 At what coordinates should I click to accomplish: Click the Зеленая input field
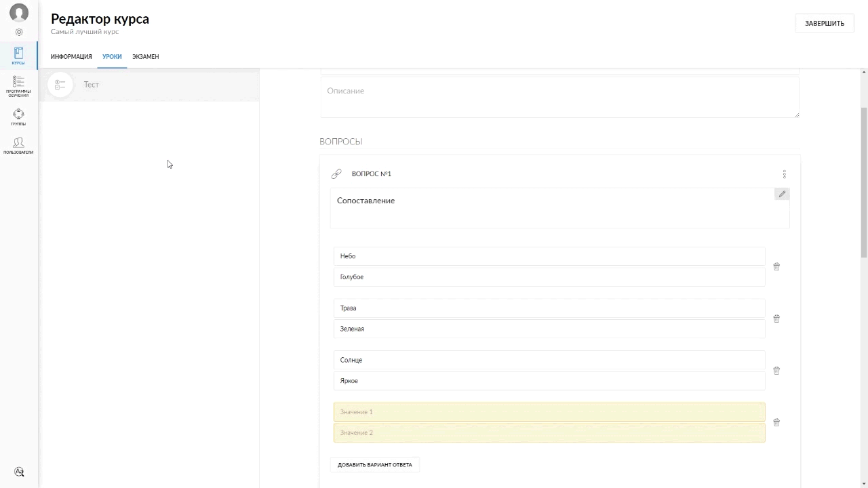(549, 329)
